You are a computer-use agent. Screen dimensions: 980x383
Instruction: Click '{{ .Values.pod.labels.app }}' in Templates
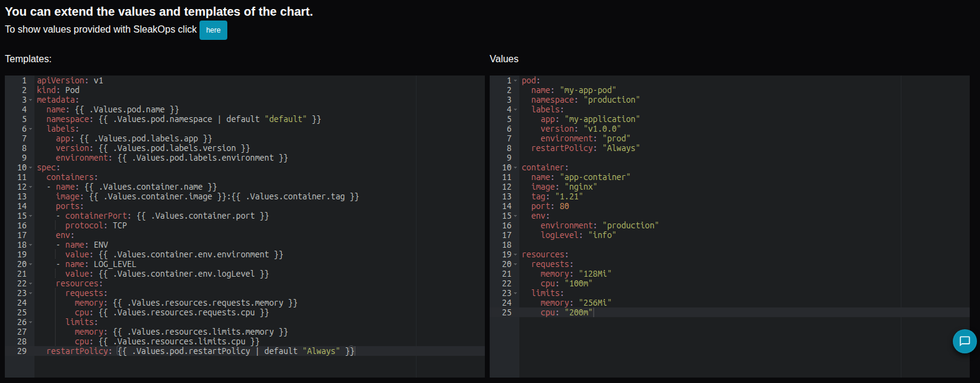146,138
